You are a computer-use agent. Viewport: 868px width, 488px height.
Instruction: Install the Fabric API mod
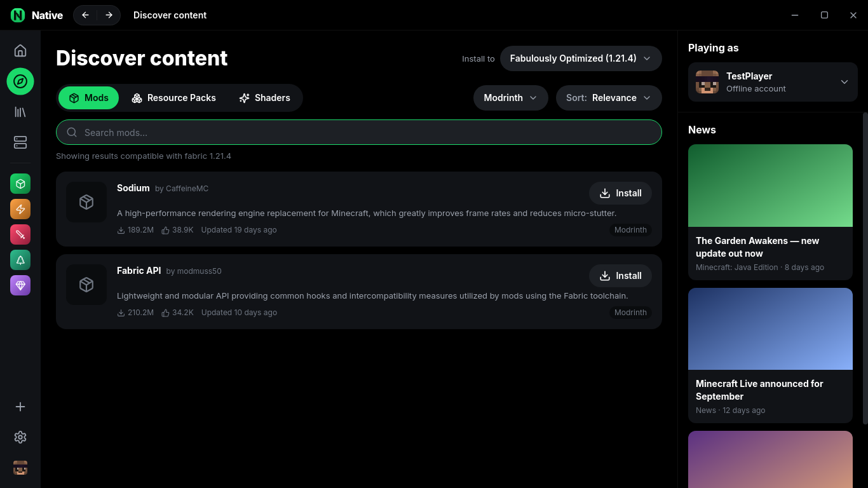(x=620, y=276)
